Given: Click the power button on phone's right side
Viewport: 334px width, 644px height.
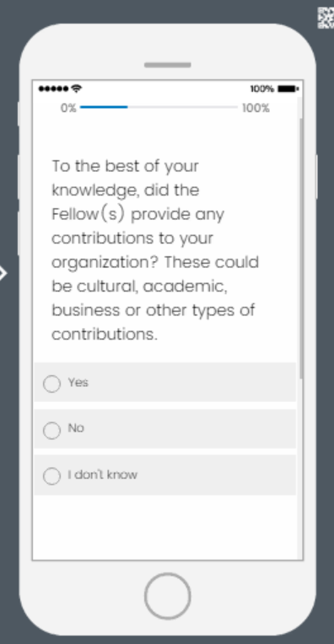Looking at the screenshot, I should coord(317,177).
